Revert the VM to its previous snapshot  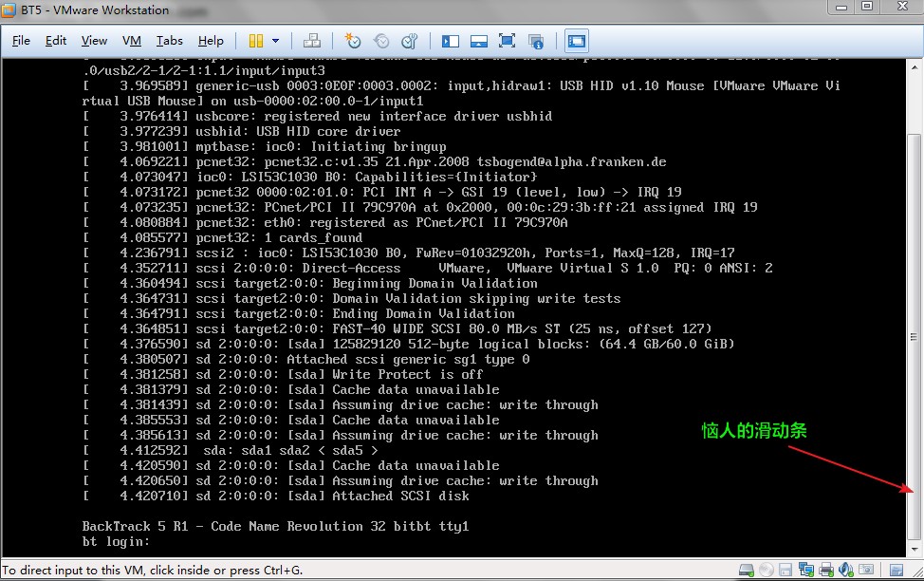(x=381, y=41)
